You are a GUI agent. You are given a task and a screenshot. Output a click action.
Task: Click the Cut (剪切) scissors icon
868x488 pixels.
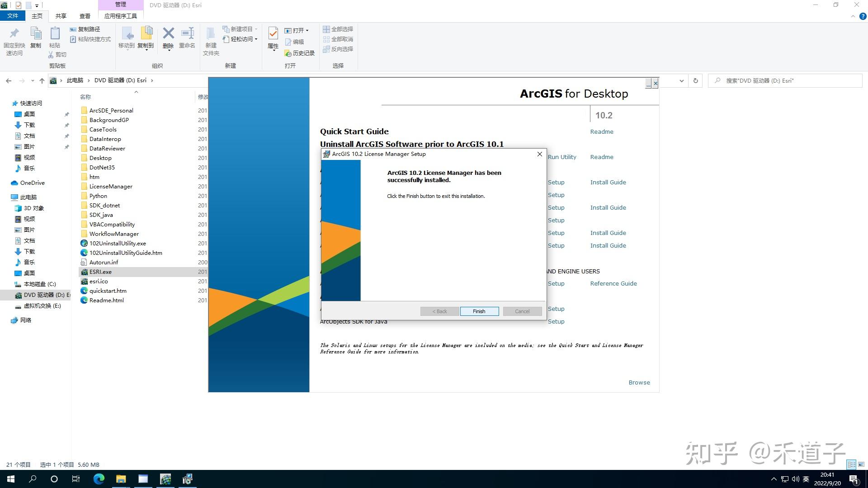pos(51,55)
